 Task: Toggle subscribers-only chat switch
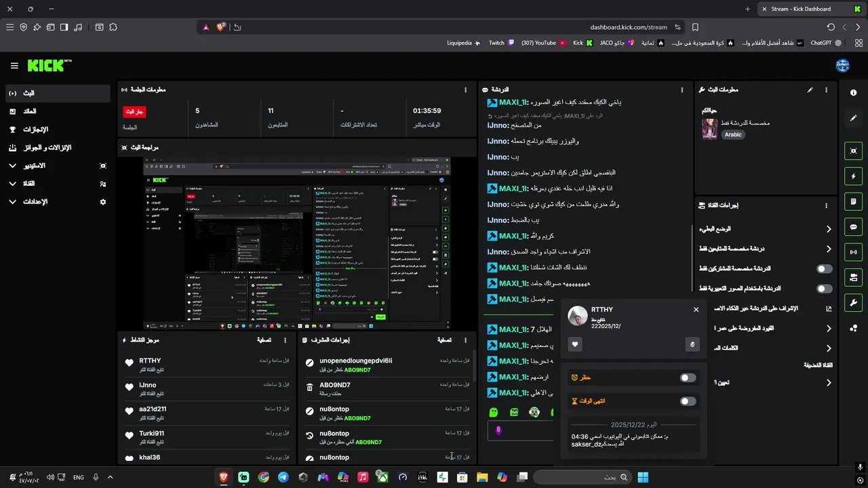tap(825, 269)
